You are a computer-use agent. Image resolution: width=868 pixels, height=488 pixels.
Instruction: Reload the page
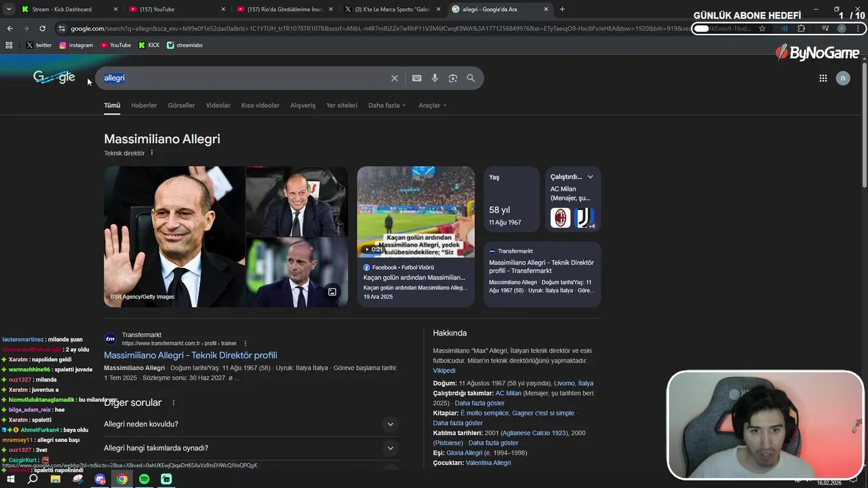coord(42,28)
